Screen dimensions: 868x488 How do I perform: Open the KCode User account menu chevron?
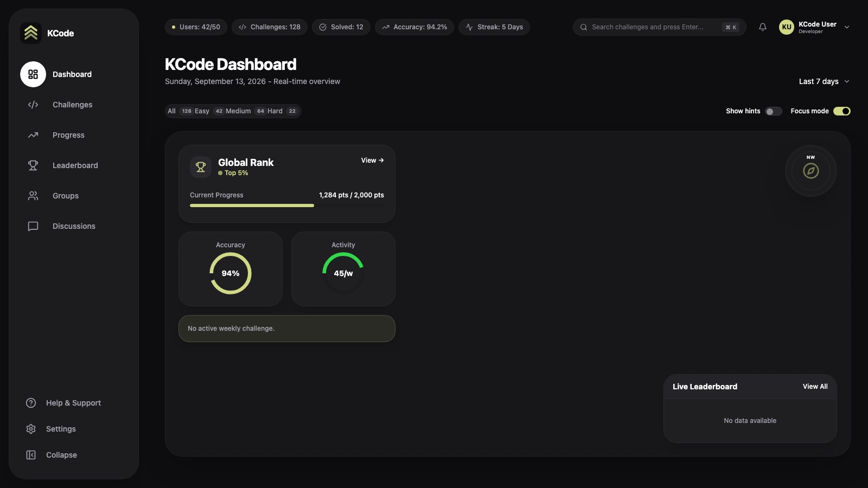[x=847, y=27]
